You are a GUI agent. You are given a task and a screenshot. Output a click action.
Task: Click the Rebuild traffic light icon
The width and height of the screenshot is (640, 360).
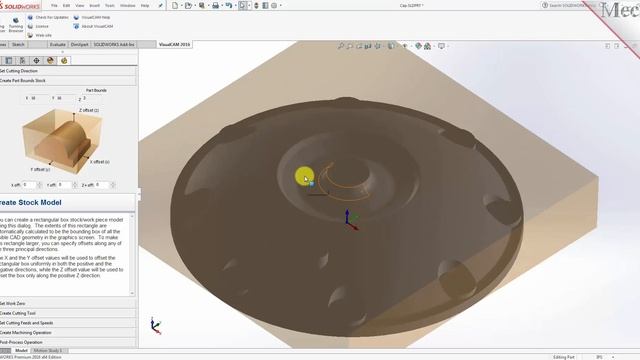[x=256, y=5]
